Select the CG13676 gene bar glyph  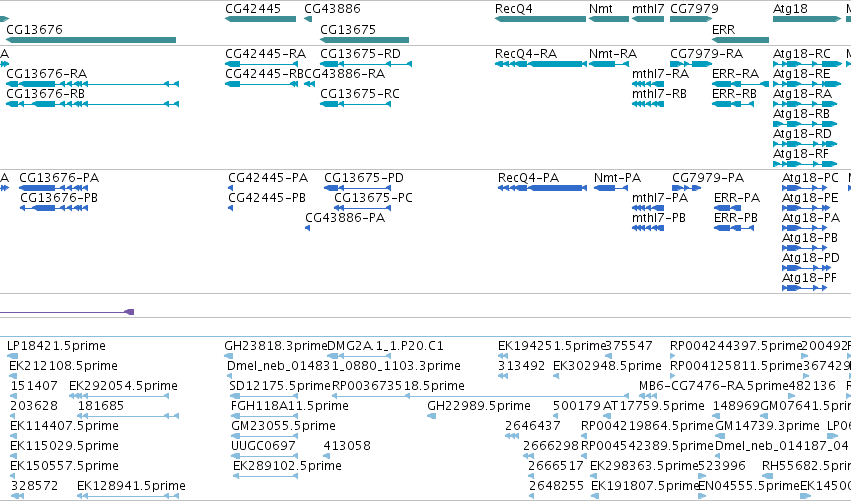pos(91,40)
